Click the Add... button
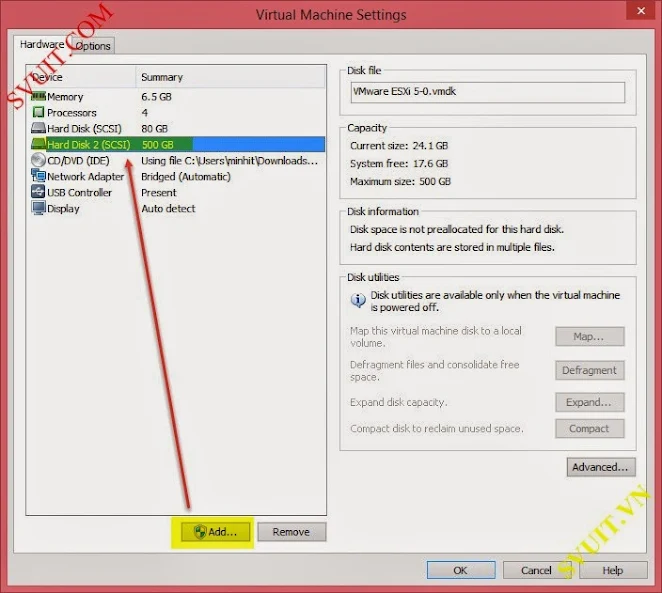 click(x=216, y=532)
